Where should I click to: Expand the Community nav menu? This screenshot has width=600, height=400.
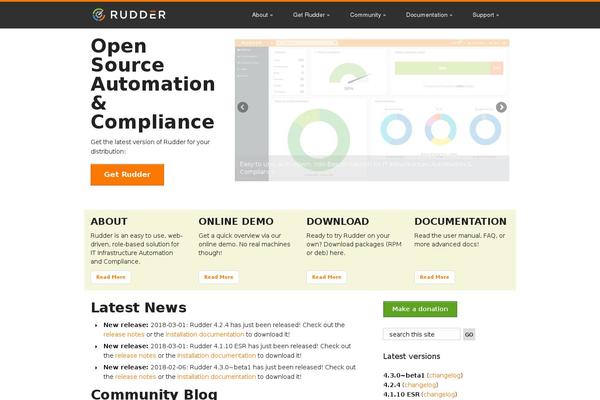click(x=368, y=15)
